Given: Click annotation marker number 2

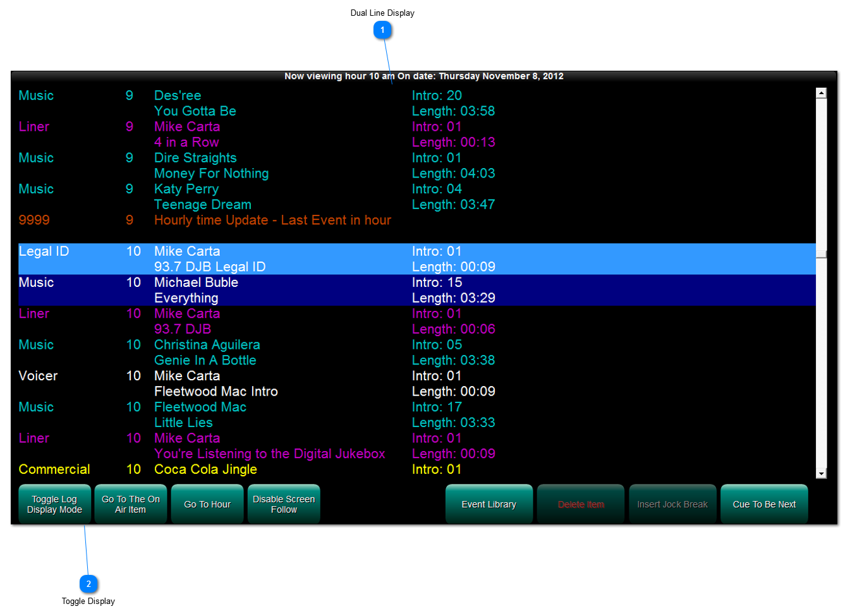Looking at the screenshot, I should point(88,584).
